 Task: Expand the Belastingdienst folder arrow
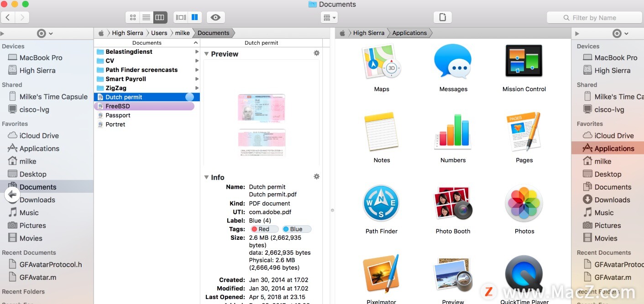(x=197, y=52)
